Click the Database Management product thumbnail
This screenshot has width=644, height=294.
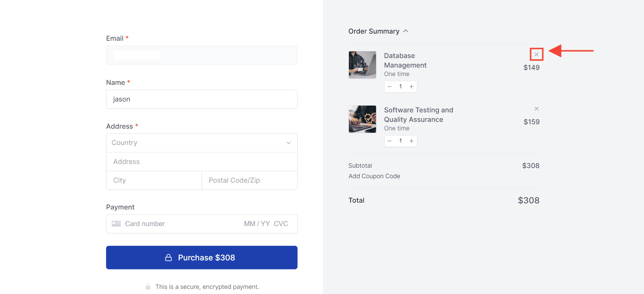click(x=362, y=65)
